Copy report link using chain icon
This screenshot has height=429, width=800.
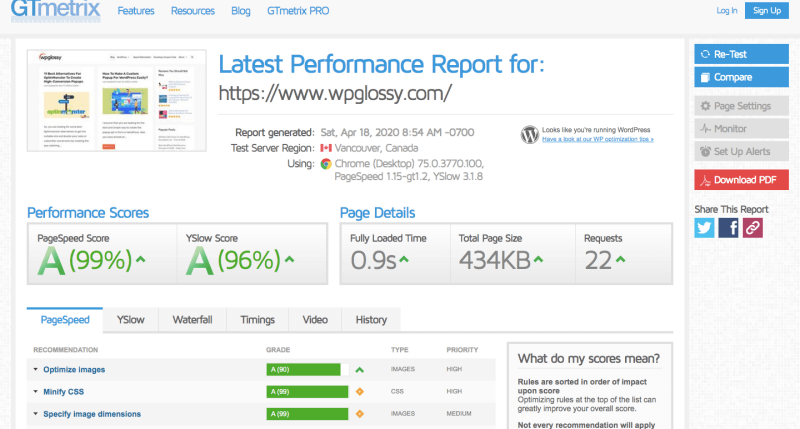coord(753,228)
